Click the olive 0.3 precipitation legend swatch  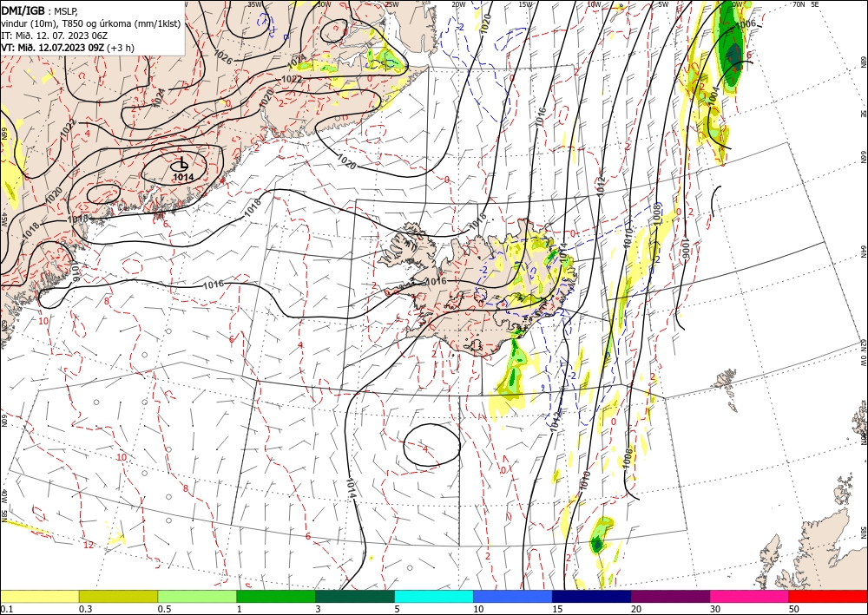coord(118,596)
